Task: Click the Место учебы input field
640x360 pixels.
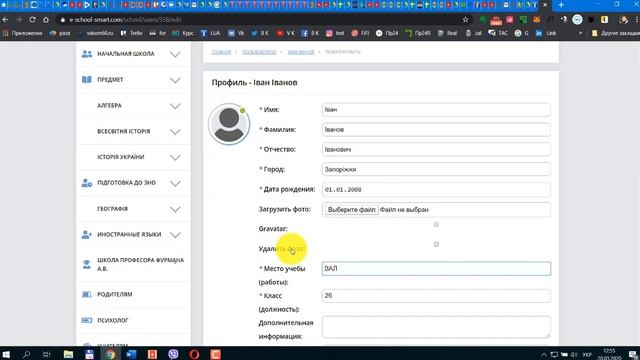Action: [x=436, y=269]
